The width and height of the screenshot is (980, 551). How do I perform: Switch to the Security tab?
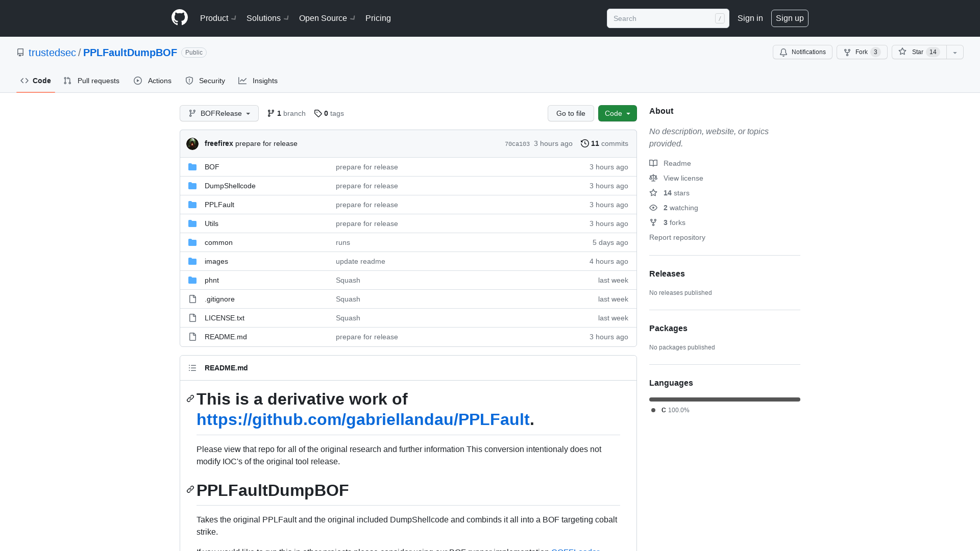pos(205,81)
